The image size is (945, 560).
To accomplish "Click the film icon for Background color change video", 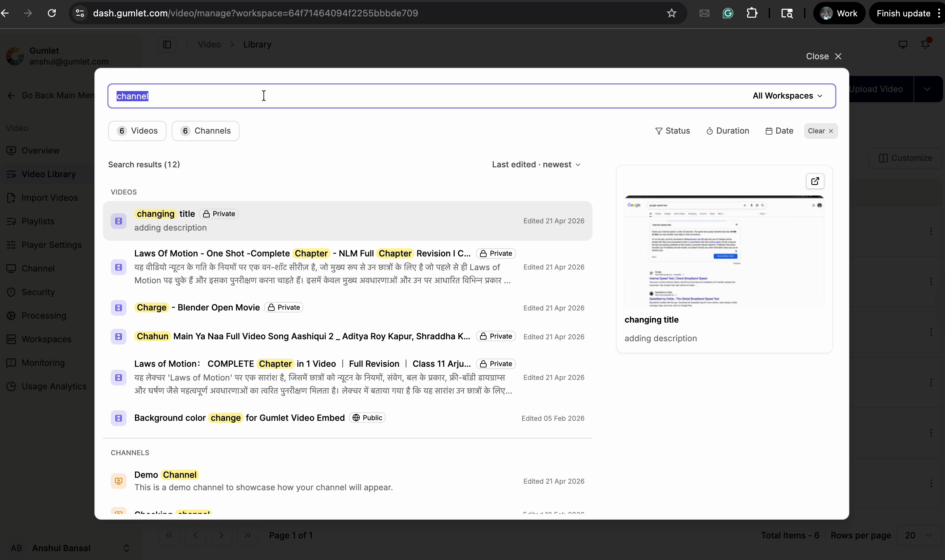I will [x=119, y=418].
